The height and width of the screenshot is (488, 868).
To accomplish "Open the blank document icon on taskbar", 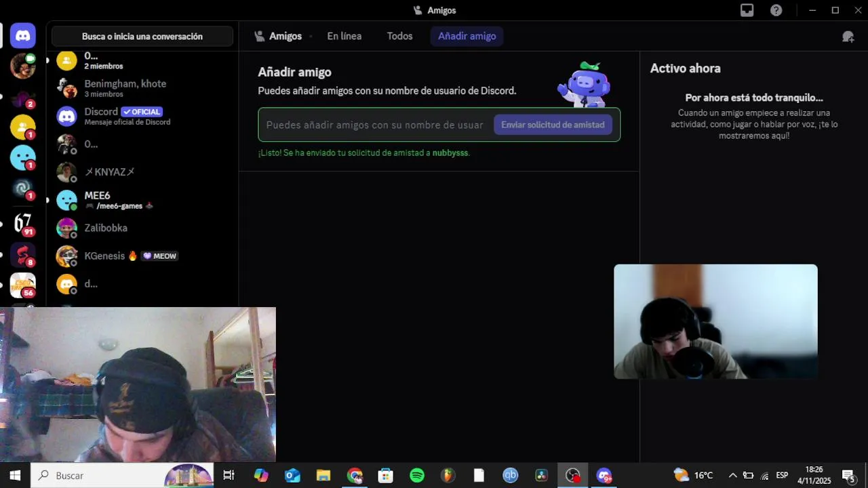I will click(x=479, y=475).
